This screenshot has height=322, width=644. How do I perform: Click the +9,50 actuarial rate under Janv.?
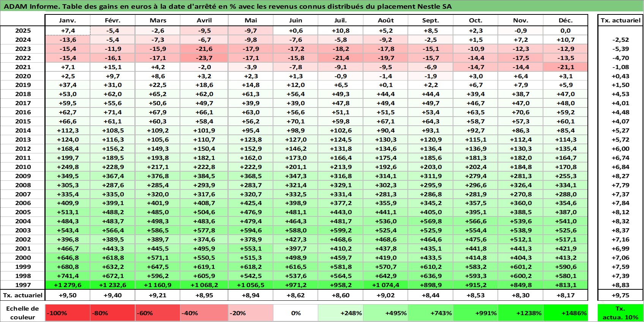68,295
